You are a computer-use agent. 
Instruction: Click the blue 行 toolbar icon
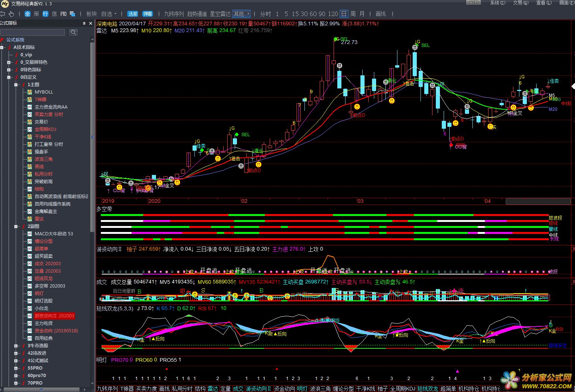46,14
